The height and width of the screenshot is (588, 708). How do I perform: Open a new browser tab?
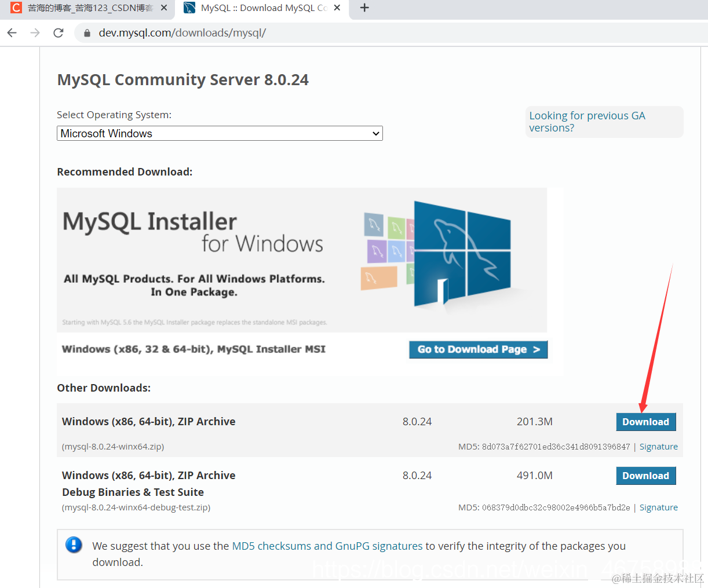(364, 8)
